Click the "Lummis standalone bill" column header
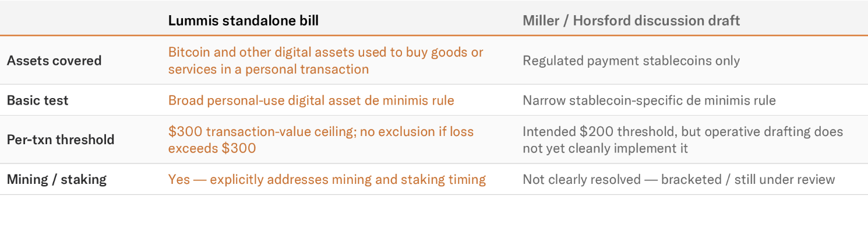This screenshot has width=868, height=237. (x=243, y=20)
